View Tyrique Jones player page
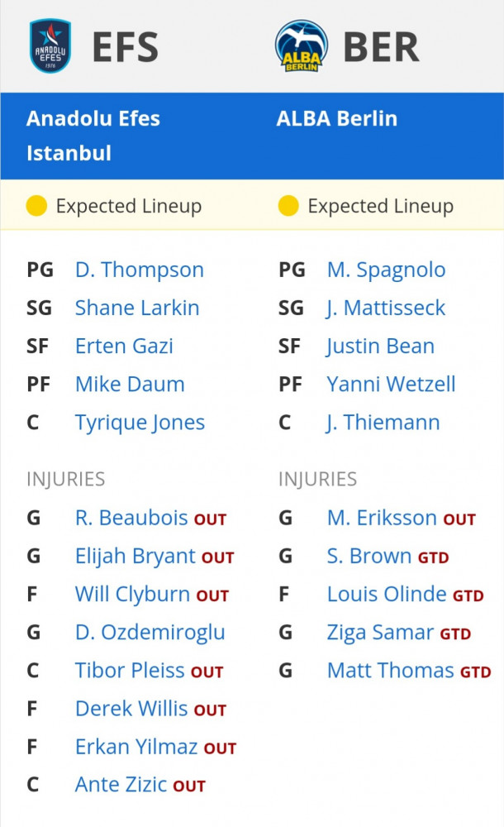The image size is (504, 827). click(x=140, y=423)
